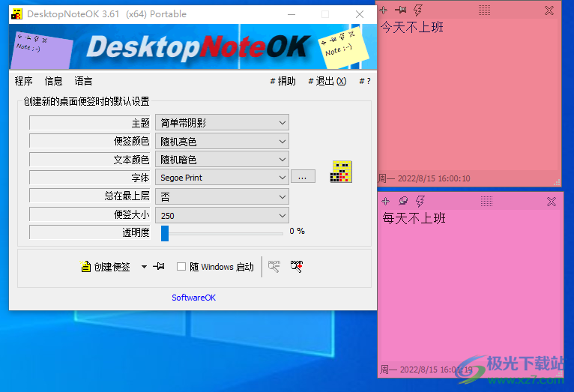Expand the 便签颜色 dropdown
This screenshot has height=392, width=574.
[x=222, y=141]
